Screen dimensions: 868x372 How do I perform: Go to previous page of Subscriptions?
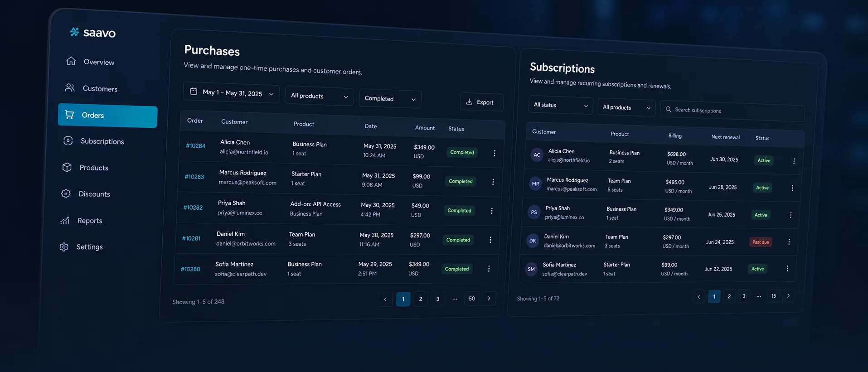point(699,297)
